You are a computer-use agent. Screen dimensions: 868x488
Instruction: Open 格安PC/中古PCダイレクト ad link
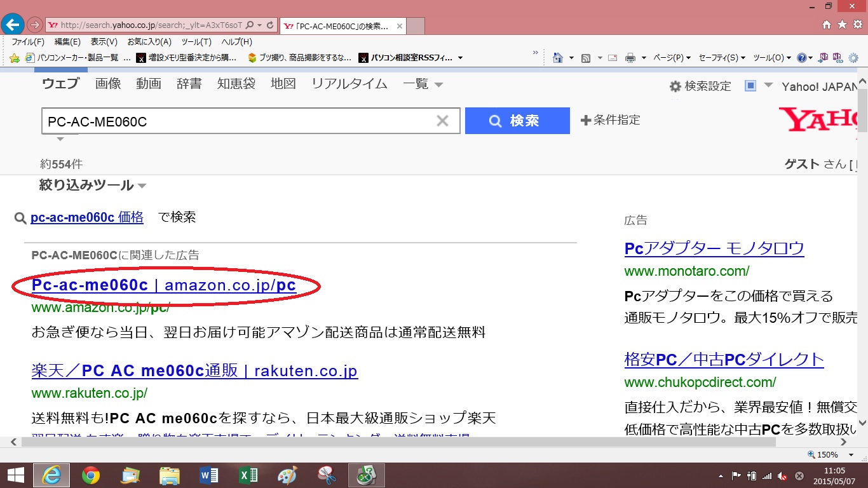(x=724, y=360)
